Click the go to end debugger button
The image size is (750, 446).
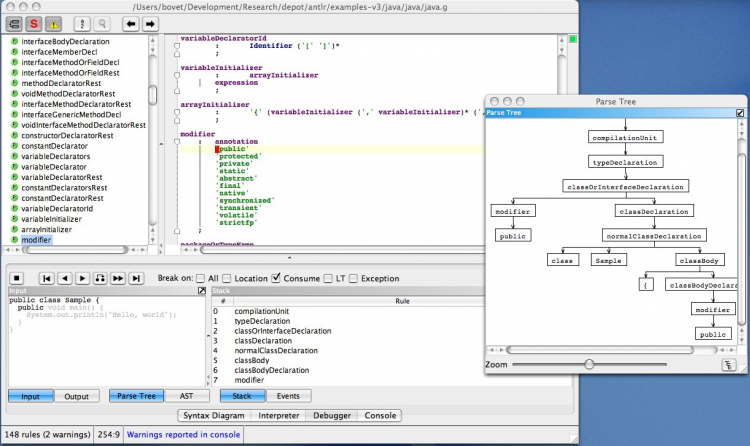click(137, 278)
